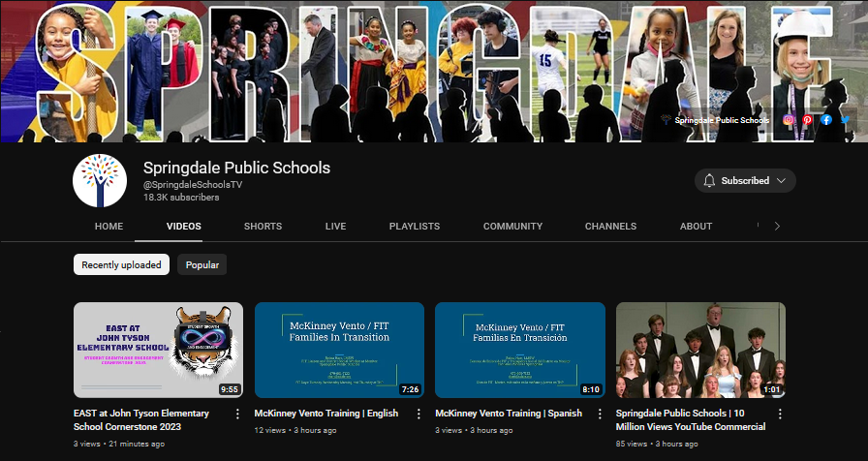Switch to the HOME tab
Screen dimensions: 868x461
point(109,227)
